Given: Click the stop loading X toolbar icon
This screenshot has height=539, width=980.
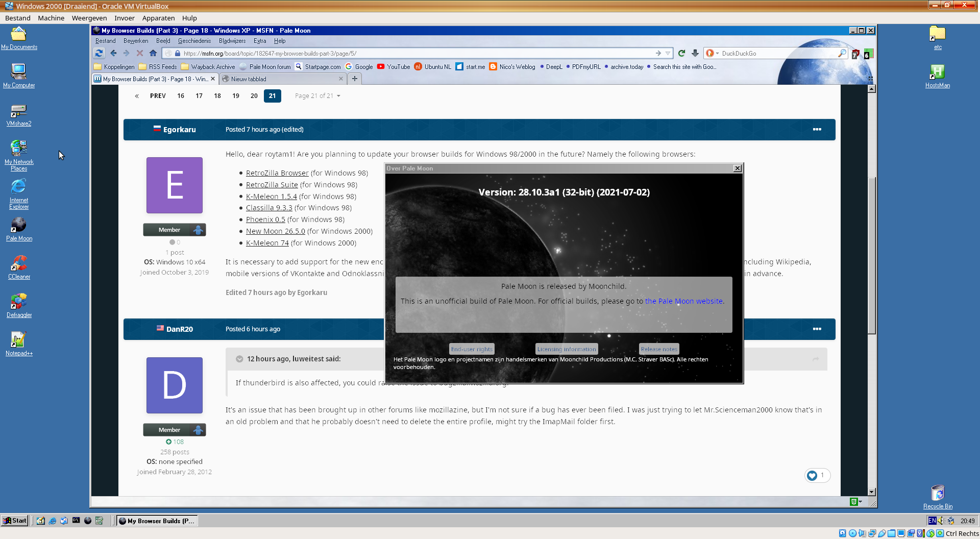Looking at the screenshot, I should (140, 53).
